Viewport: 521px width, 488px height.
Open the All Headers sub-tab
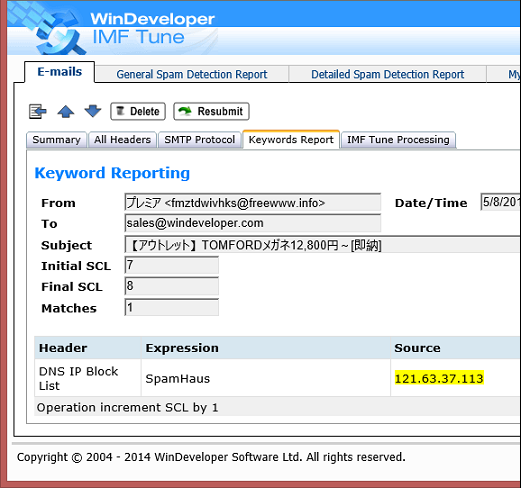tap(122, 140)
